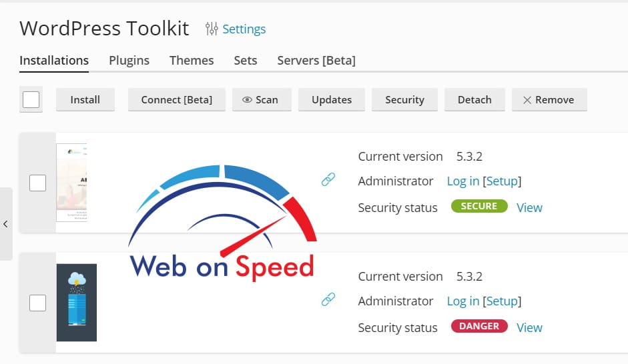
Task: Open the Plugins tab
Action: (129, 61)
